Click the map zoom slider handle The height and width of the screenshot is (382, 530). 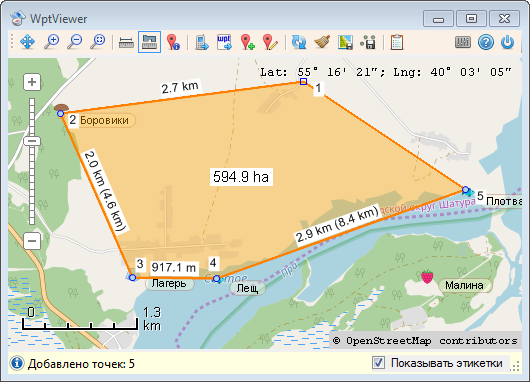32,141
